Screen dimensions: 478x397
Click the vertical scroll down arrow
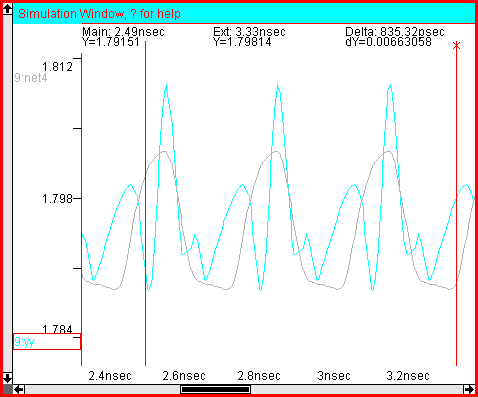pyautogui.click(x=7, y=378)
